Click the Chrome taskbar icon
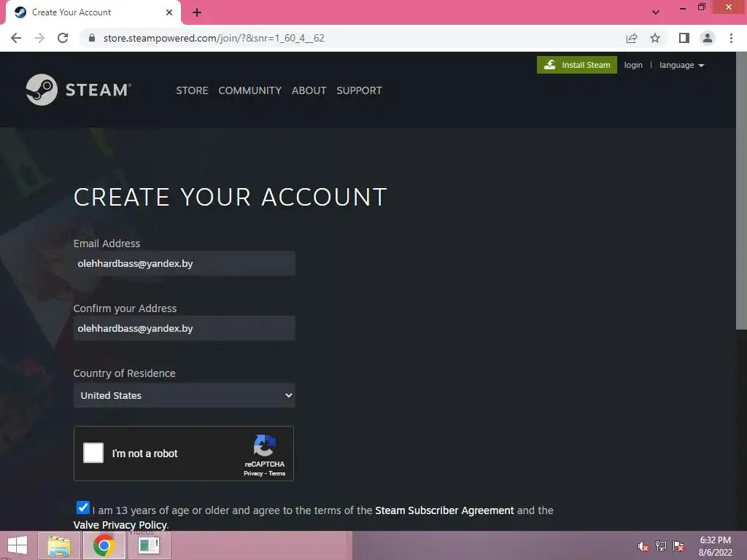Screen dimensions: 747x560 click(x=104, y=545)
